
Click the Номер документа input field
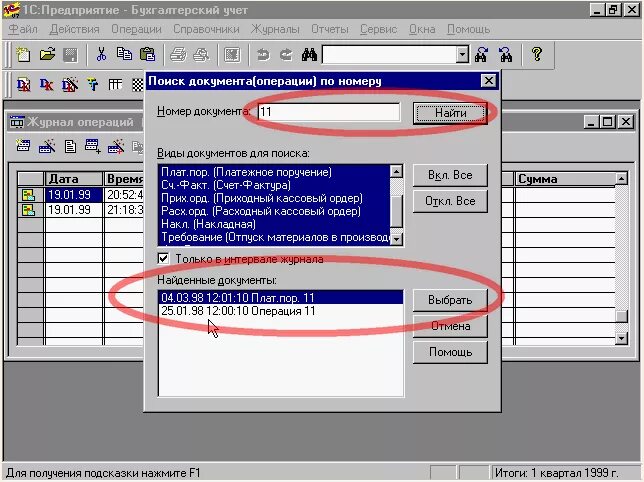329,112
